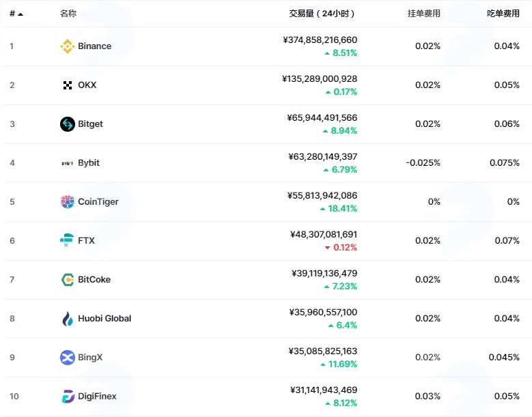Click the FTX logo icon

click(67, 240)
